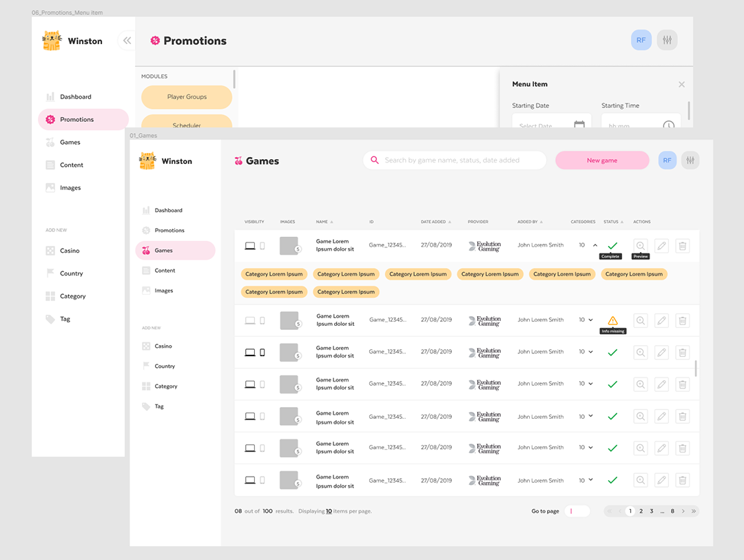Sort by the DATE ADDED column arrow
The width and height of the screenshot is (744, 560).
(x=449, y=221)
